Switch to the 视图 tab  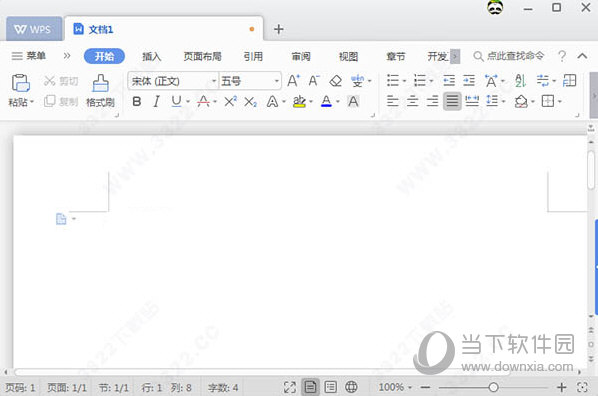(348, 56)
